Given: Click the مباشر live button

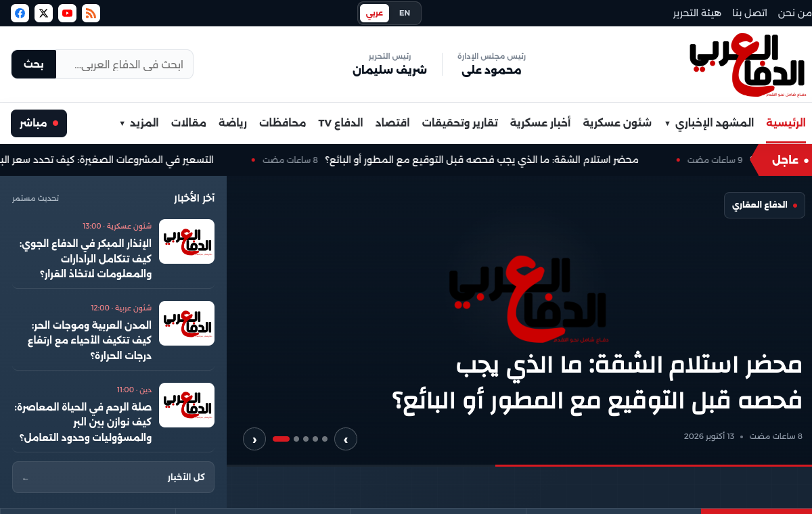Looking at the screenshot, I should click(x=39, y=123).
